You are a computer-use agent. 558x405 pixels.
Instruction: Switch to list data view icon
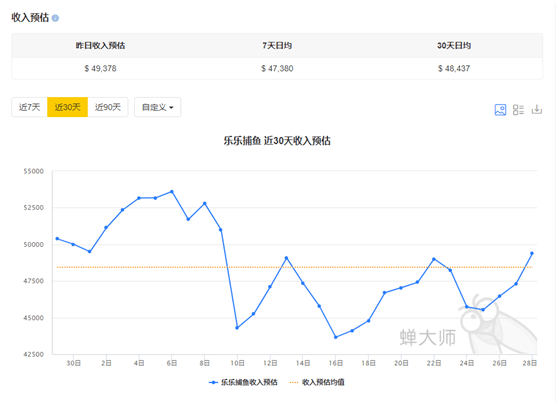(518, 110)
